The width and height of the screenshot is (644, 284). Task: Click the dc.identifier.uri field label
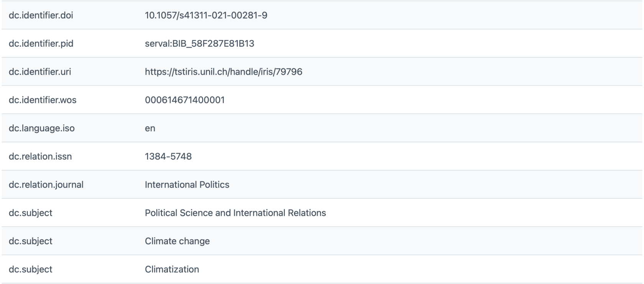[39, 72]
